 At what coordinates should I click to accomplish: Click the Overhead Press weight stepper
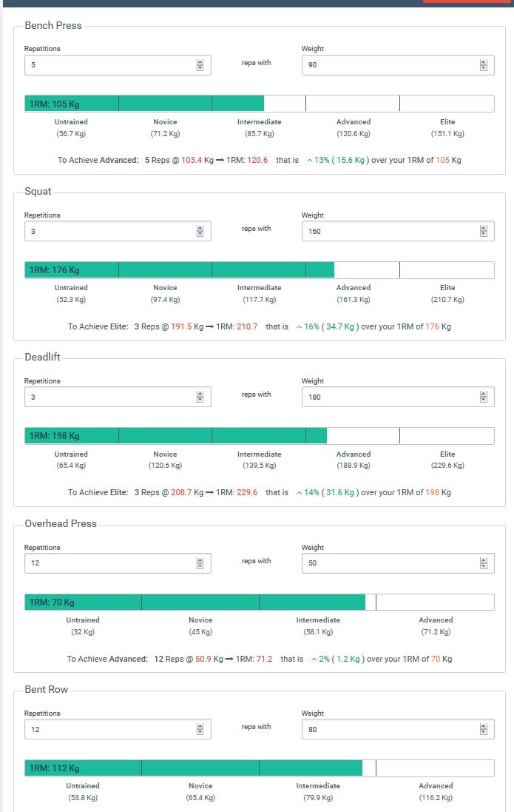pos(483,563)
